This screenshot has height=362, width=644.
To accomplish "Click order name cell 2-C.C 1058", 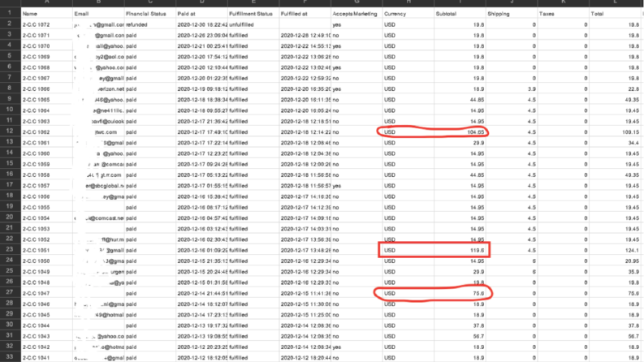I will click(47, 175).
